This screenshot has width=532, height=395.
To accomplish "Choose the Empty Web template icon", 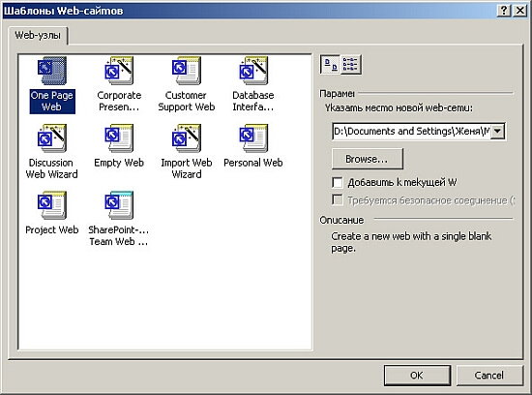I will 119,137.
